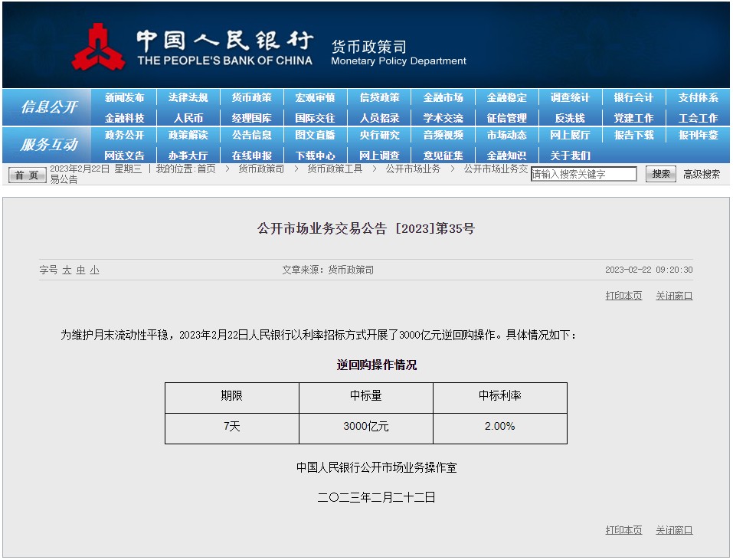733x560 pixels.
Task: Set font size to 大
Action: (67, 270)
